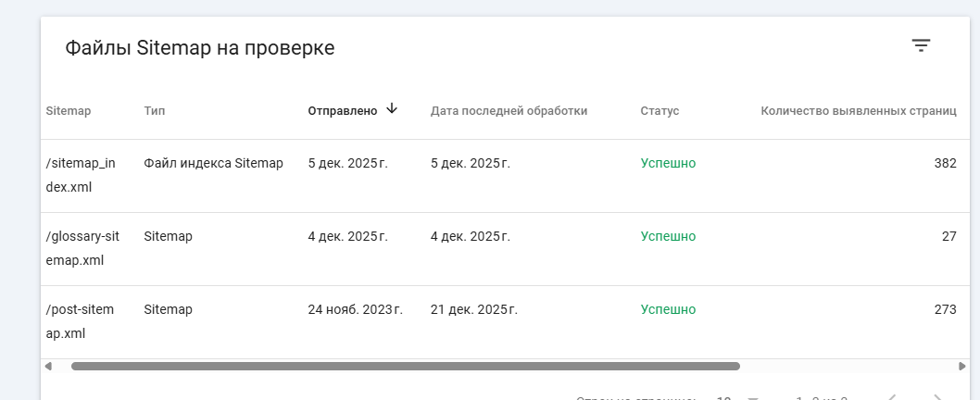Click the Количество выявленных страниц column header

click(858, 111)
